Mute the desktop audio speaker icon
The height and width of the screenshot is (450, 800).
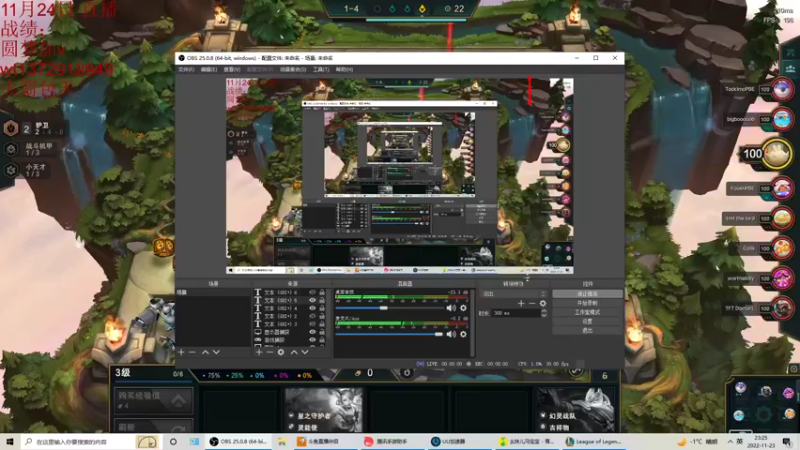pyautogui.click(x=451, y=308)
